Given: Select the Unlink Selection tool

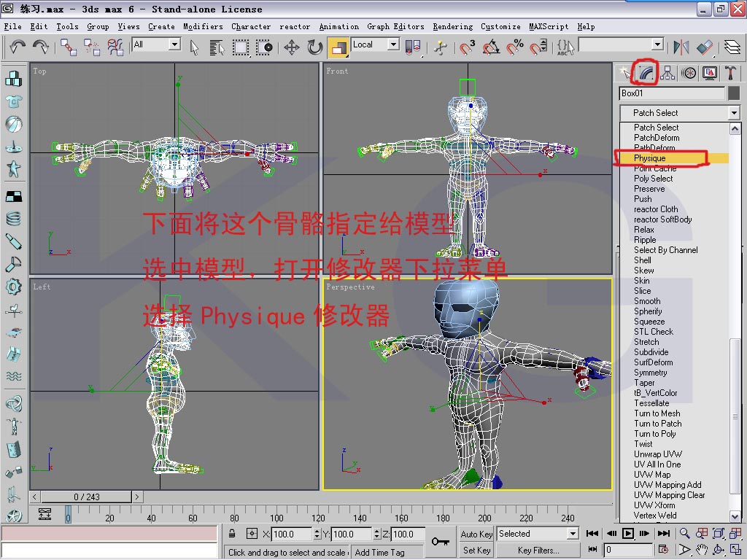Looking at the screenshot, I should (x=92, y=47).
